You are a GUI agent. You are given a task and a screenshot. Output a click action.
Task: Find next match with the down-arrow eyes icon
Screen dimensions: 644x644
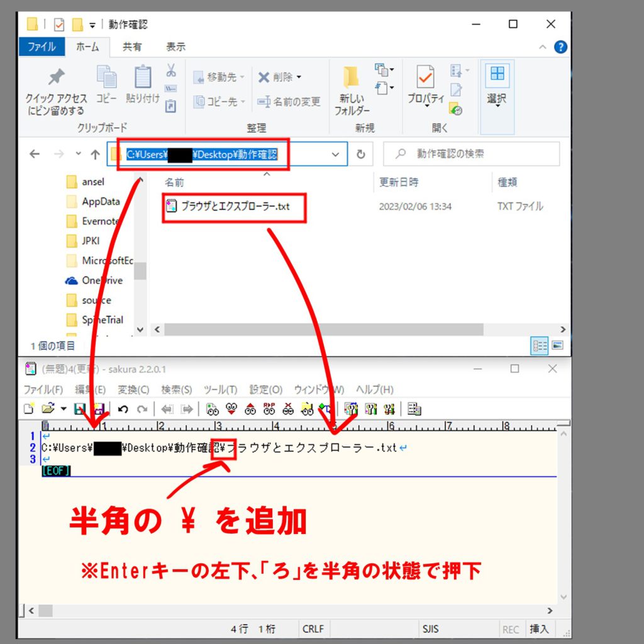coord(231,409)
